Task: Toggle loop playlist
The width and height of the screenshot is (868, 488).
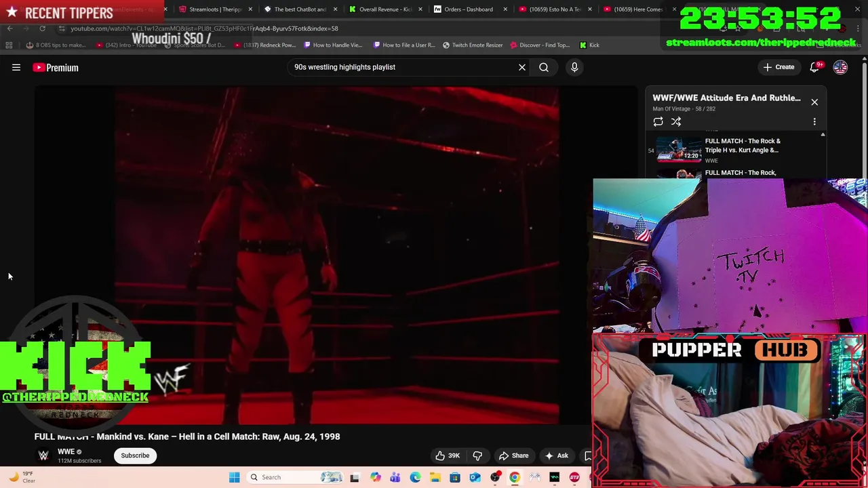Action: (x=658, y=121)
